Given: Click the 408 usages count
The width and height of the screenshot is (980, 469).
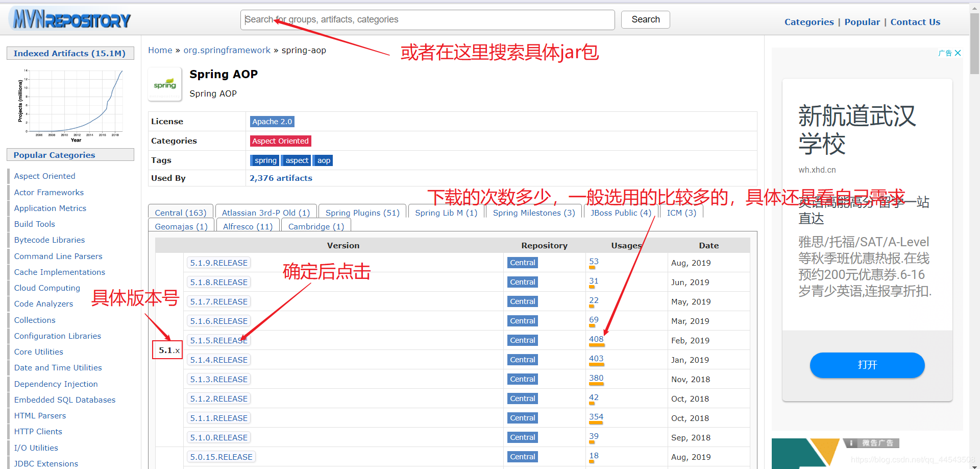Looking at the screenshot, I should coord(596,339).
